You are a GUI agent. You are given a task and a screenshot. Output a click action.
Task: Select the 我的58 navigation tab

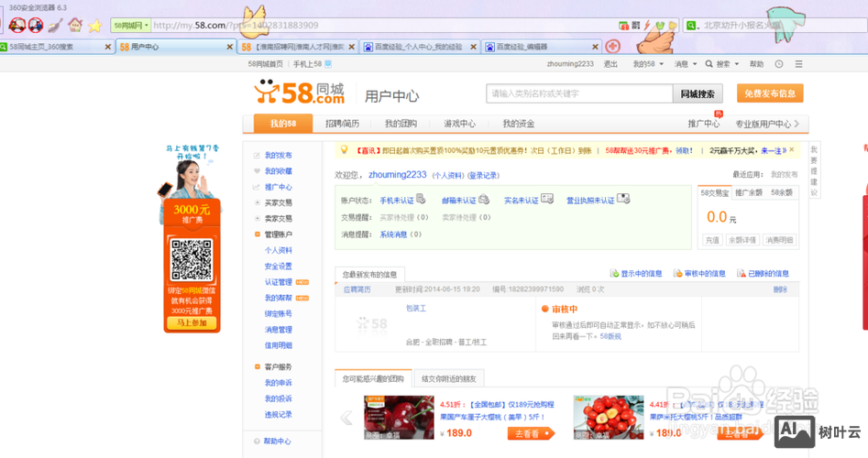tap(283, 124)
